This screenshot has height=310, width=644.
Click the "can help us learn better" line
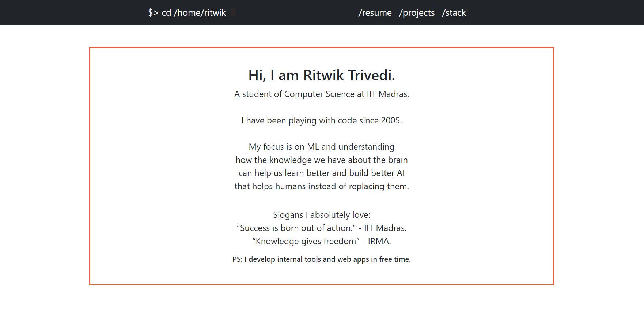(x=322, y=173)
